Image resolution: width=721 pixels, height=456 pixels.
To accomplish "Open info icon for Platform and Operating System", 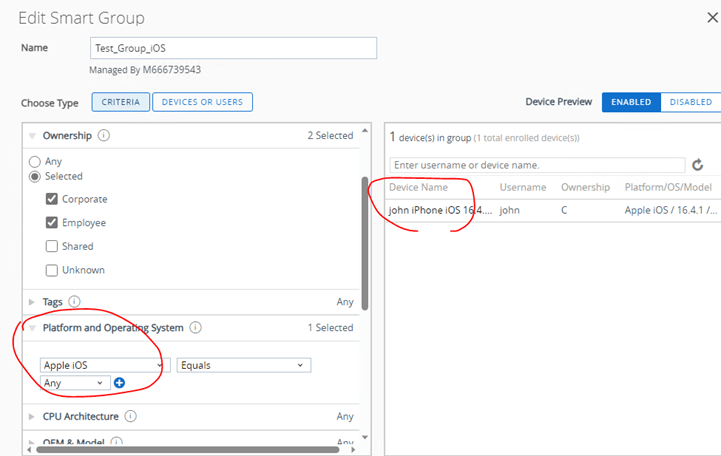I will [x=195, y=327].
